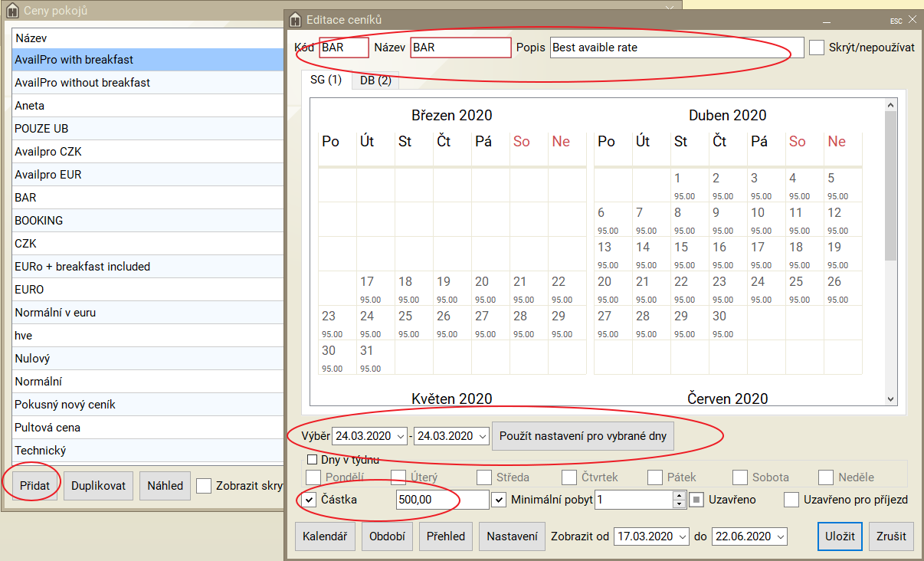The image size is (924, 561).
Task: Open the Výběr start date dropdown
Action: [x=401, y=436]
